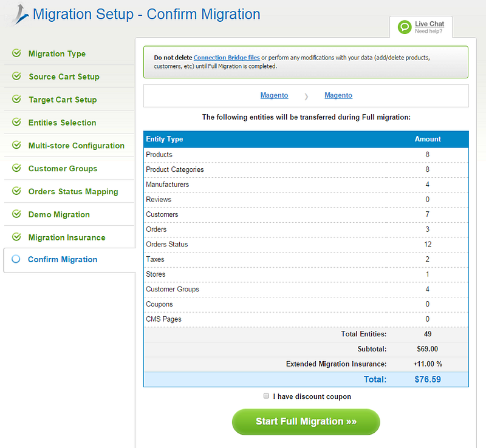Click the Stores row label
This screenshot has height=448, width=486.
pos(156,274)
